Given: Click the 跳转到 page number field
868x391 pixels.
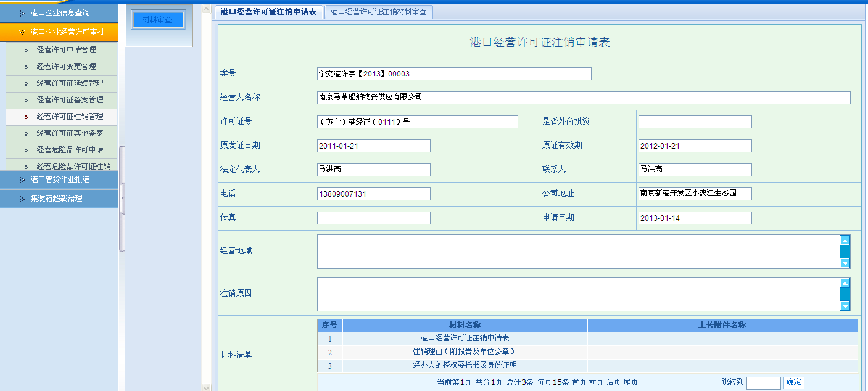Looking at the screenshot, I should tap(763, 383).
